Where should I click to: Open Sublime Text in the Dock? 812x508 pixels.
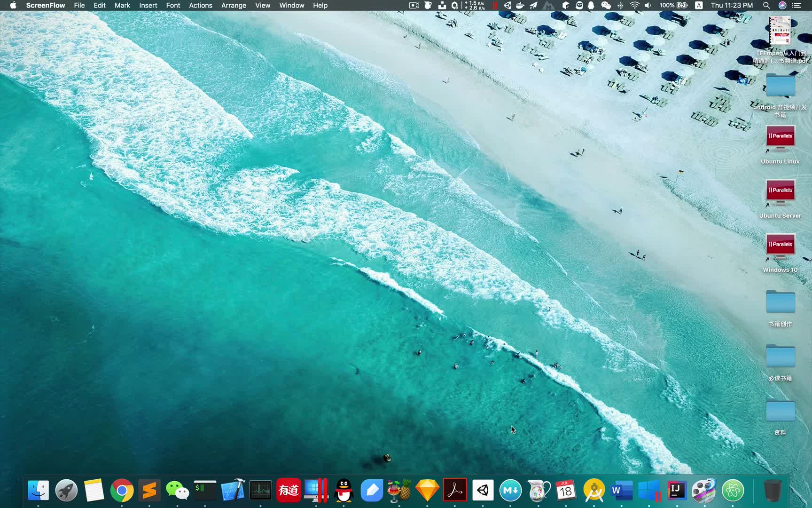tap(149, 491)
